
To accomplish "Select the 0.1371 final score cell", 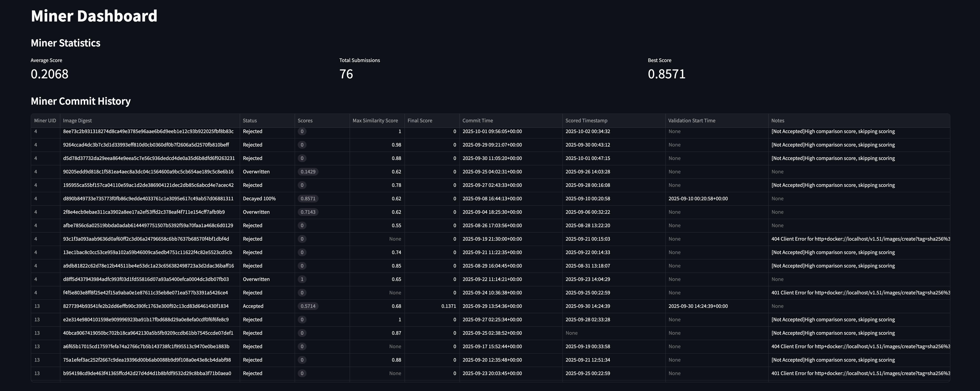I will click(x=448, y=306).
